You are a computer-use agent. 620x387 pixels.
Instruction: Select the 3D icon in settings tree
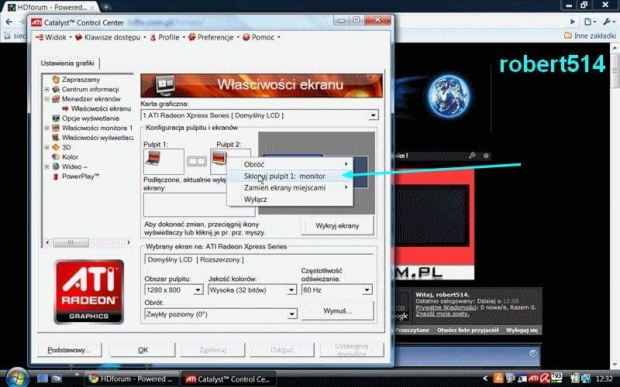coord(56,147)
